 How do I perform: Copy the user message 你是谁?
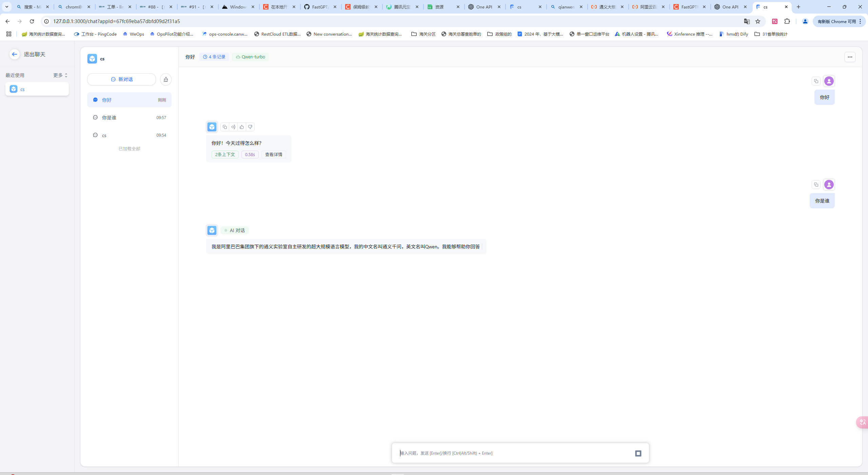tap(816, 185)
